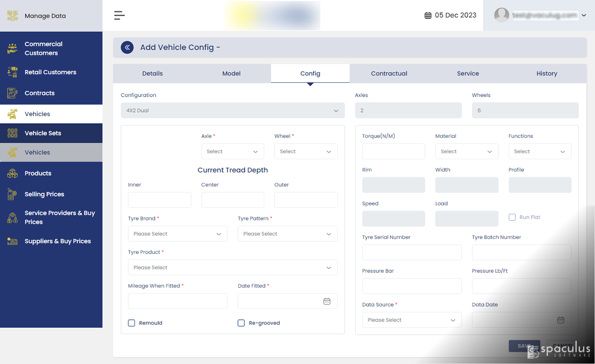The image size is (595, 364).
Task: Click the Products box icon
Action: (12, 174)
